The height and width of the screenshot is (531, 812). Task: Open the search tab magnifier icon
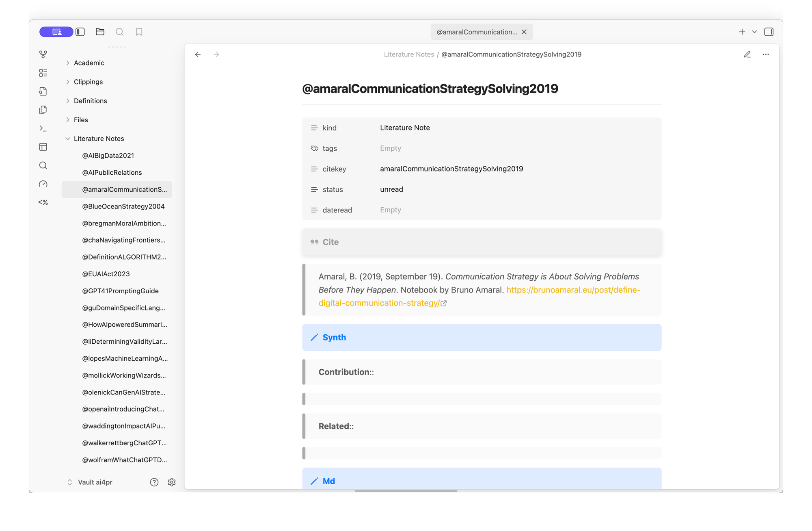pyautogui.click(x=119, y=32)
